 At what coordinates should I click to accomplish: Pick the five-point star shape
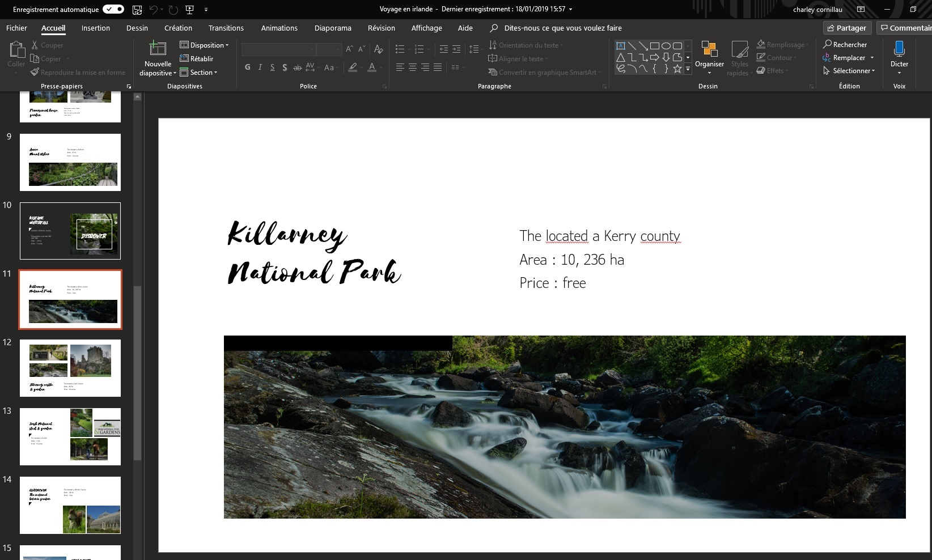tap(677, 69)
